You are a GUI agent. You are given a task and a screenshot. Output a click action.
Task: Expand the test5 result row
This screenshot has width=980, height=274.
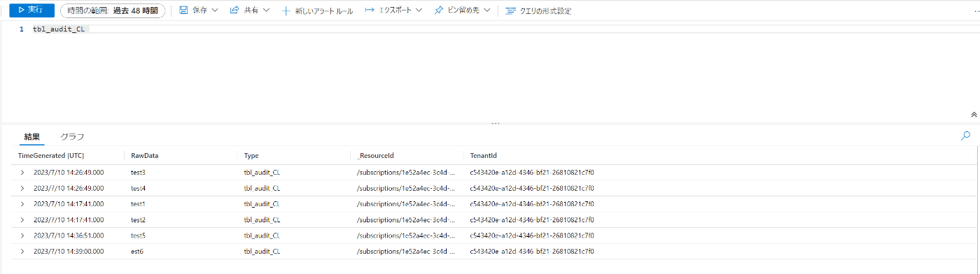coord(22,236)
